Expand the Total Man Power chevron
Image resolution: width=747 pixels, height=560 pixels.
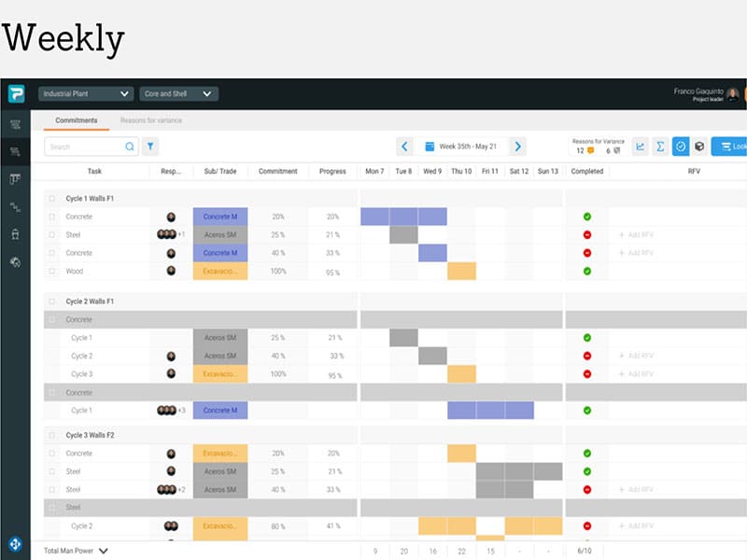(103, 550)
